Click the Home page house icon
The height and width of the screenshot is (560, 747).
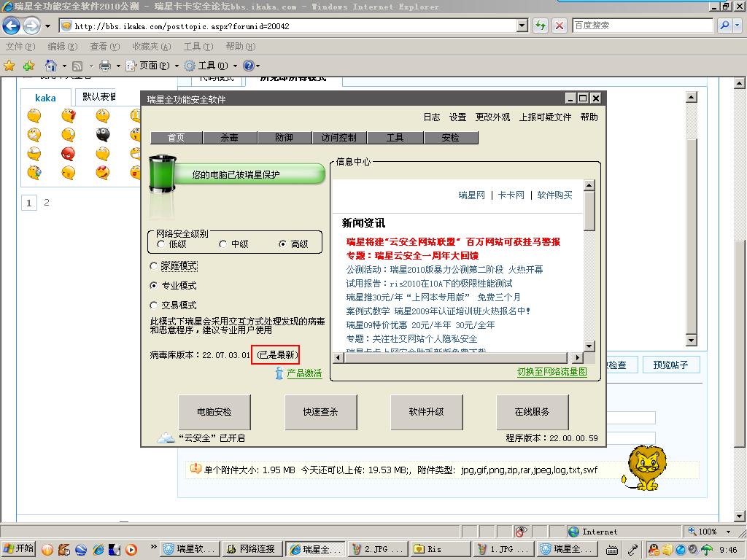point(51,65)
